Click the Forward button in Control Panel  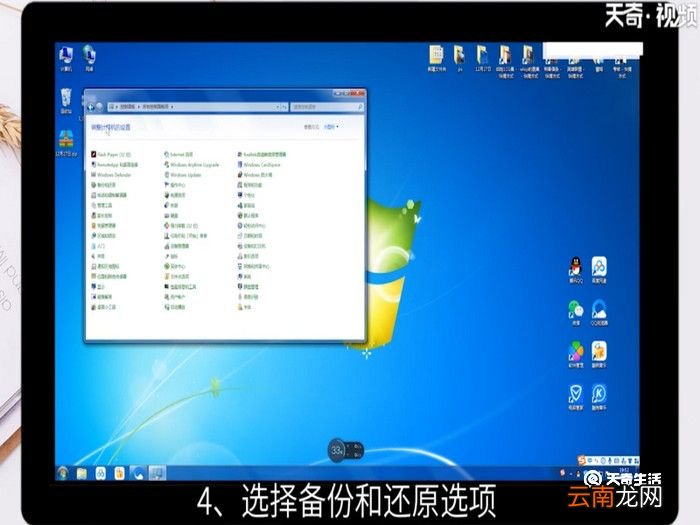point(100,107)
